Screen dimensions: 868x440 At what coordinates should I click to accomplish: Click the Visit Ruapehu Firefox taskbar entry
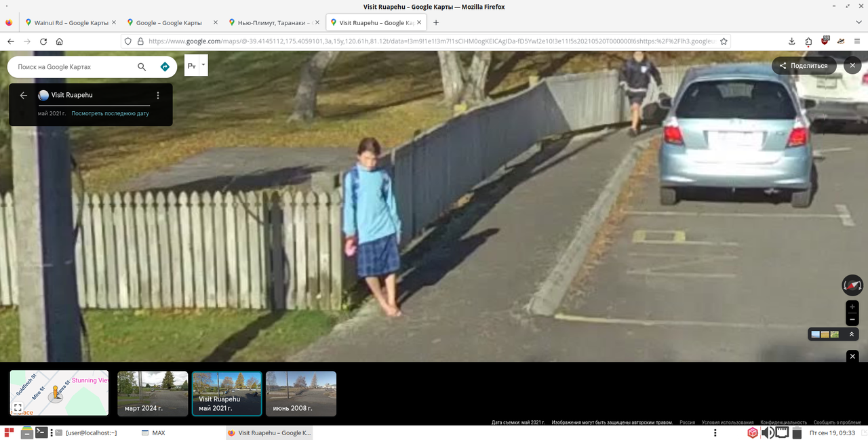(x=269, y=433)
